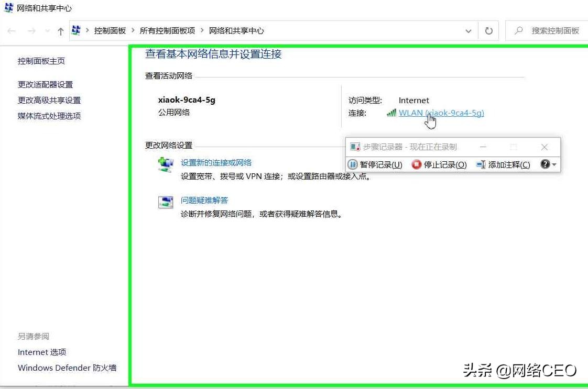Pause recording in Steps Recorder
Viewport: 588px width, 389px height.
click(x=375, y=164)
